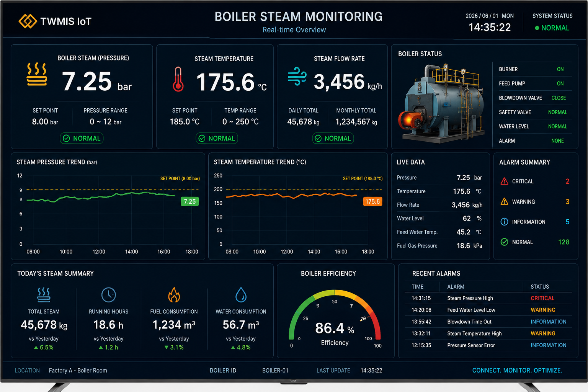Toggle the Feed Pump ON status
This screenshot has height=392, width=588.
560,83
